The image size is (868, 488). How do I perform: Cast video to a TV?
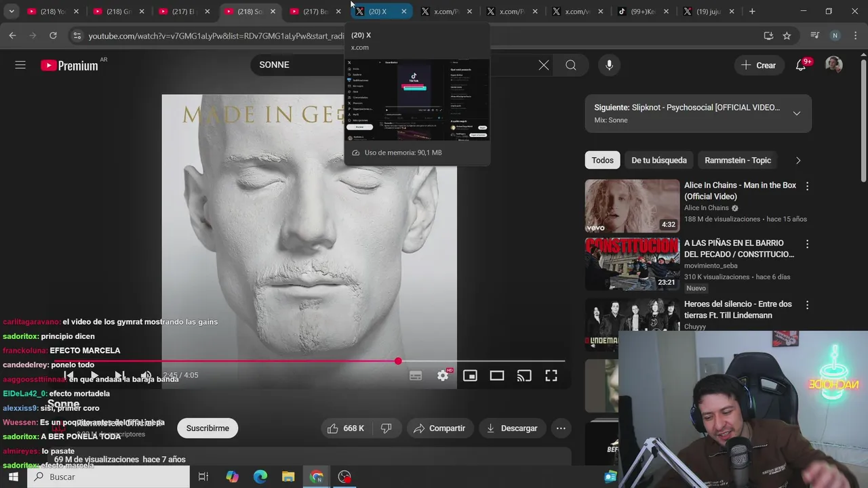524,375
